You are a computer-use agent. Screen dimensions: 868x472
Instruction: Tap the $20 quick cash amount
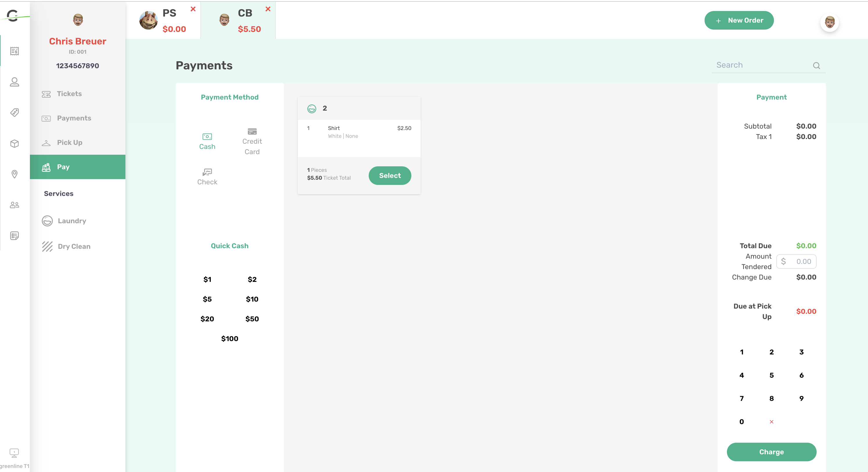pyautogui.click(x=207, y=319)
